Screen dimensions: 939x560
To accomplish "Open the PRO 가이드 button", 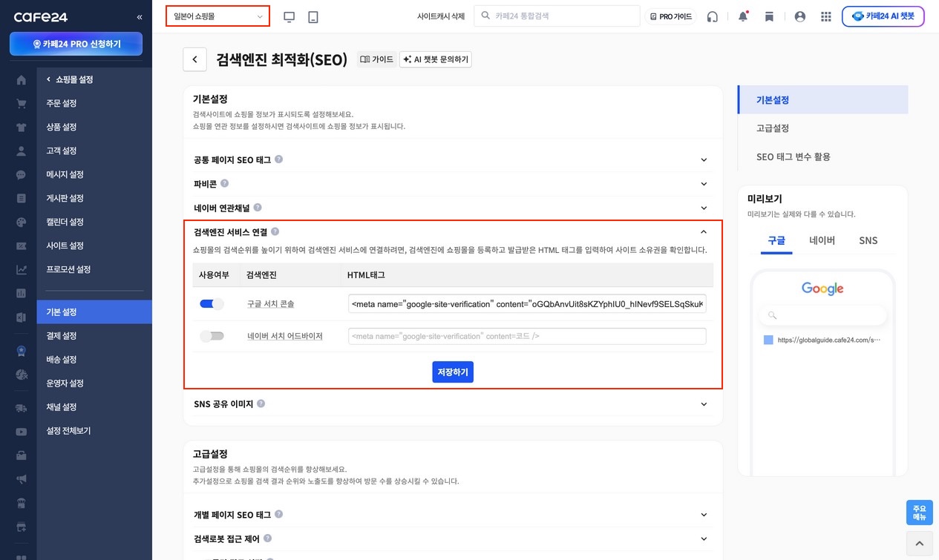I will point(671,16).
